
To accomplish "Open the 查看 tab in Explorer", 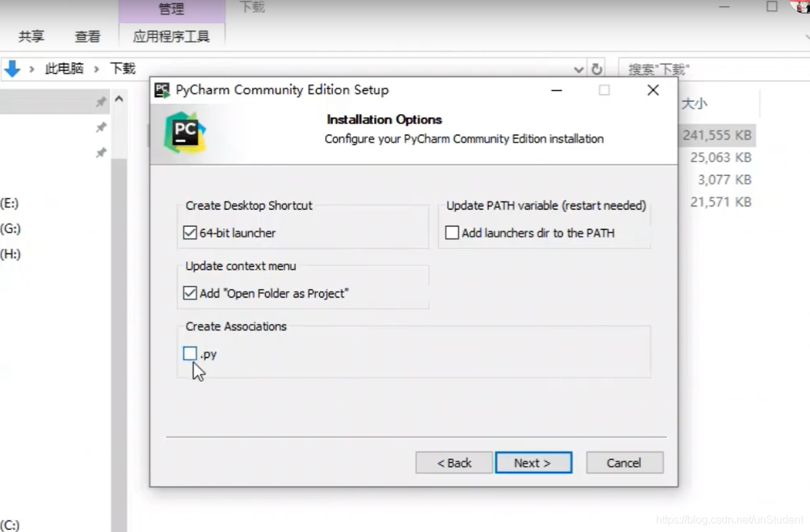I will click(87, 36).
